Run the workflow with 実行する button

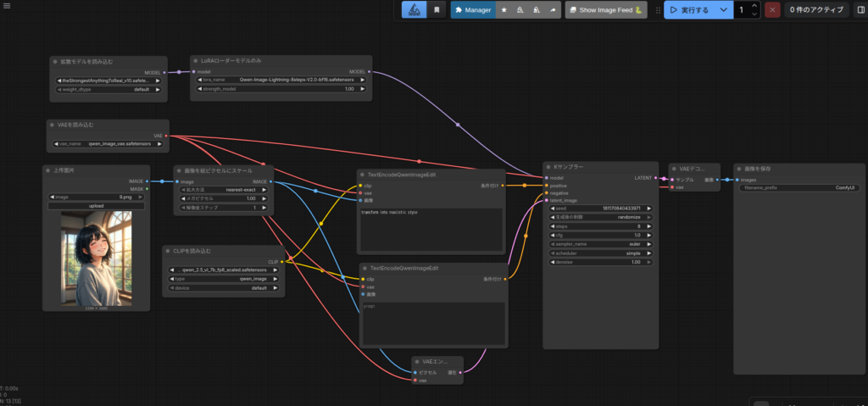tap(690, 10)
